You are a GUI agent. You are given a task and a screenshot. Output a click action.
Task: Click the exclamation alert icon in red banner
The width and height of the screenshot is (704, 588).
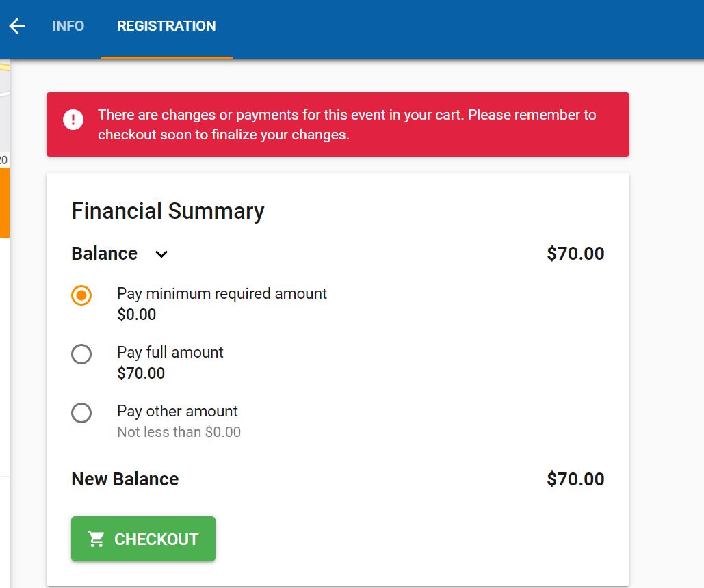73,120
